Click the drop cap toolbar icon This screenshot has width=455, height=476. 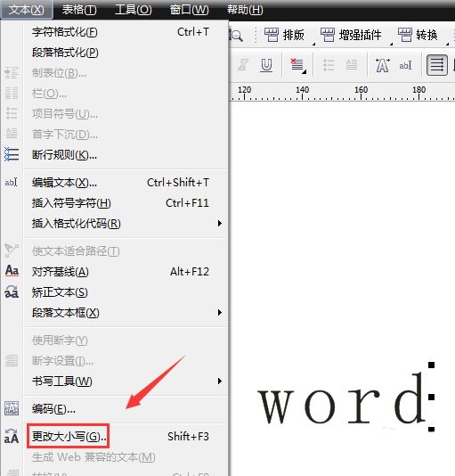click(352, 65)
